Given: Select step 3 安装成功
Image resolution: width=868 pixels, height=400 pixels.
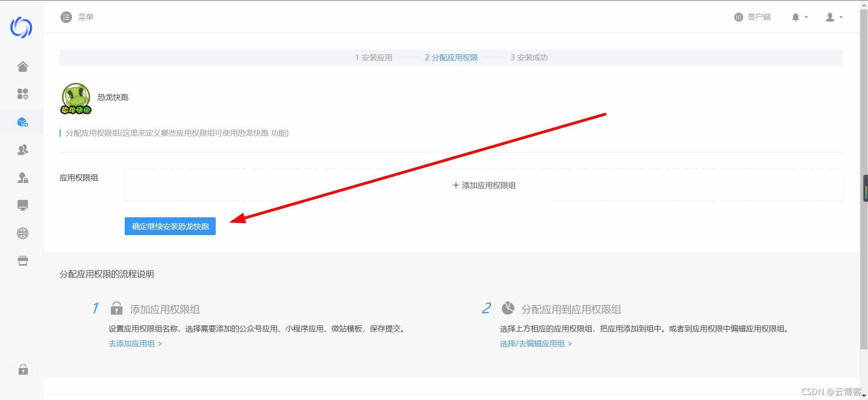Looking at the screenshot, I should click(x=529, y=57).
